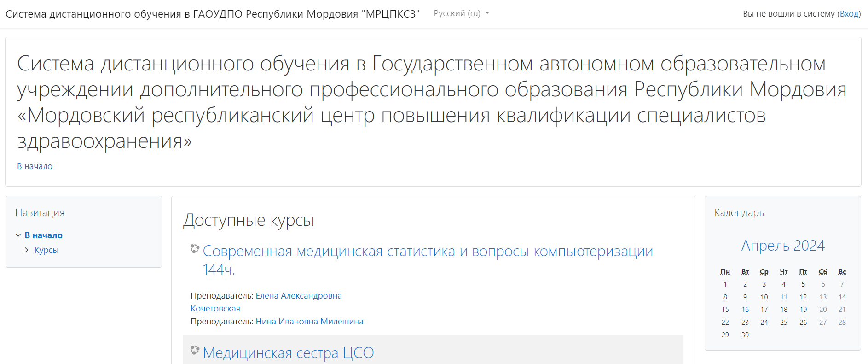Click calendar day 7
Image resolution: width=868 pixels, height=364 pixels.
[x=842, y=284]
